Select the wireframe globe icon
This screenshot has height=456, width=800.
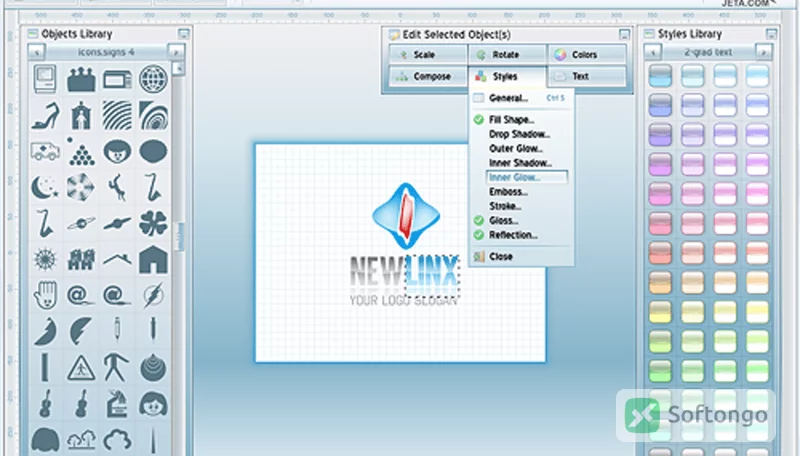pyautogui.click(x=153, y=79)
